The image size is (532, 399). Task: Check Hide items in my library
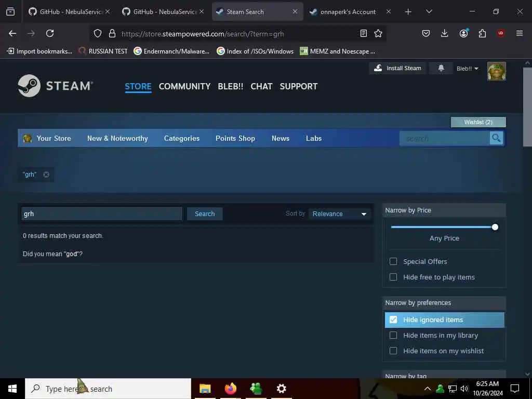pyautogui.click(x=393, y=335)
